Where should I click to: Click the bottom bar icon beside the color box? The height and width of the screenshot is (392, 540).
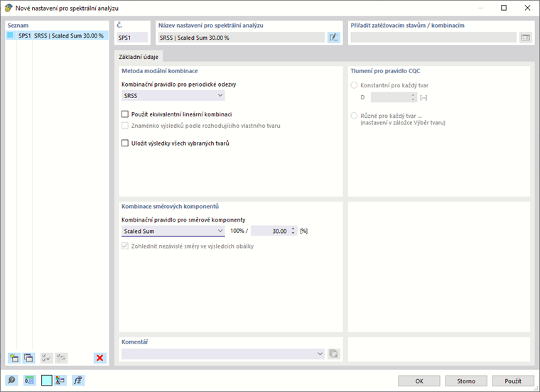click(60, 381)
